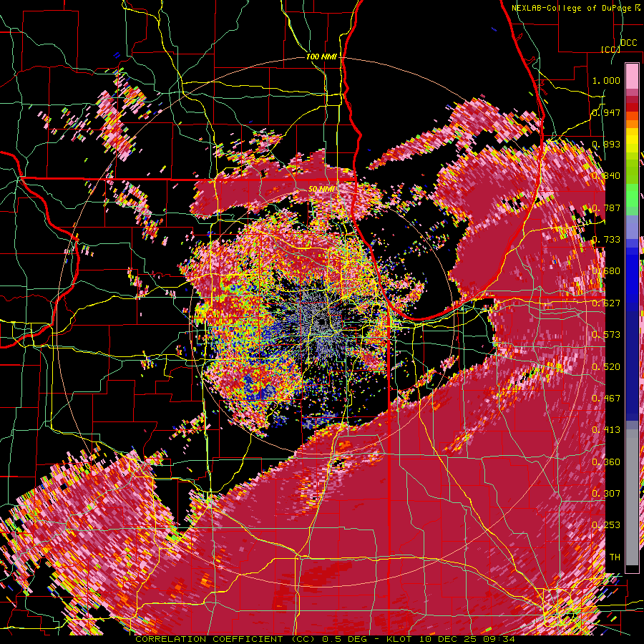Click the 0.947 scale value
Screen dimensions: 644x644
pyautogui.click(x=606, y=112)
